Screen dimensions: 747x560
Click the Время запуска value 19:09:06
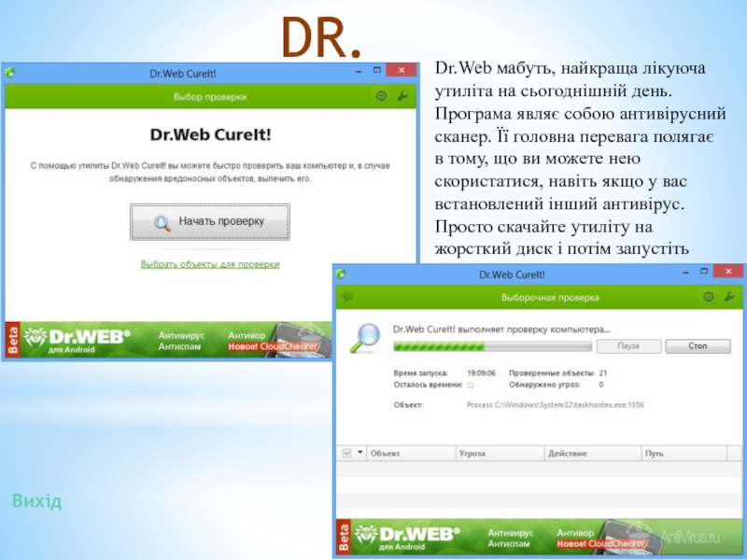coord(481,372)
